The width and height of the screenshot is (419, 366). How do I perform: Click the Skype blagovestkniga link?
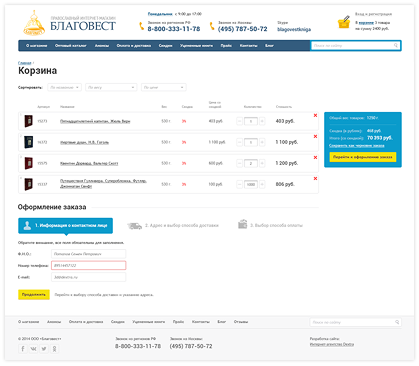pos(294,29)
